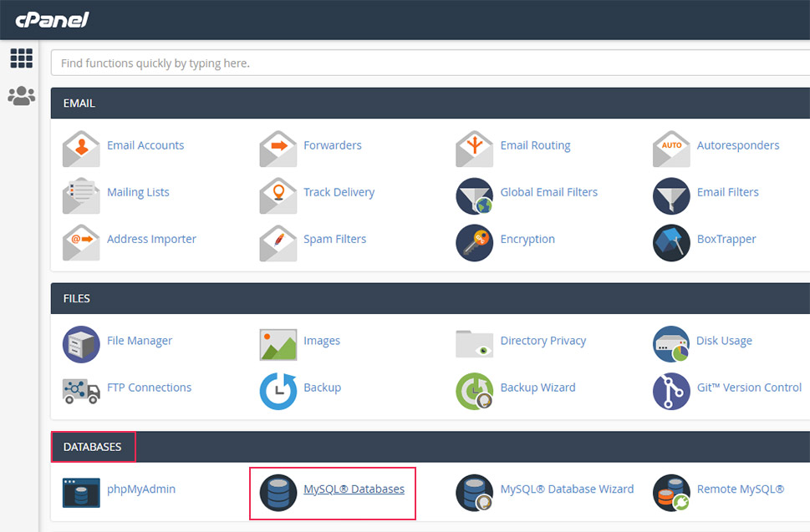Click the cPanel logo
Screen dimensions: 810x532
click(52, 19)
